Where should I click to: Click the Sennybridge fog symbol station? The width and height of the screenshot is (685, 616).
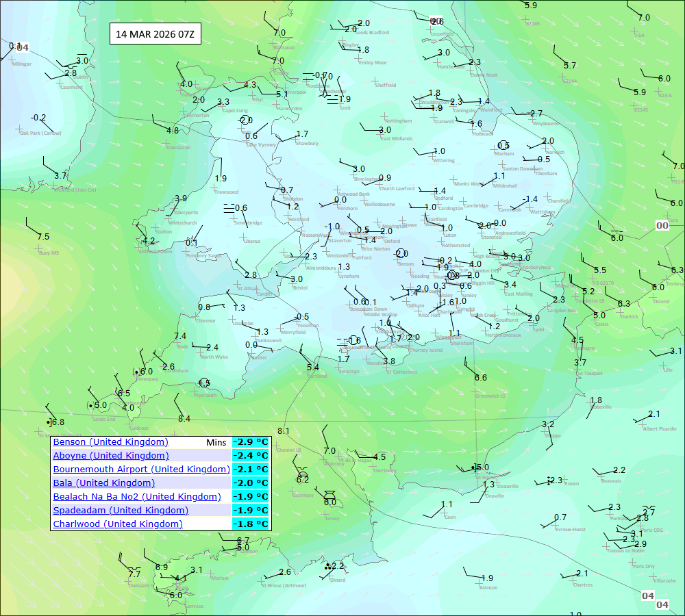tap(229, 208)
